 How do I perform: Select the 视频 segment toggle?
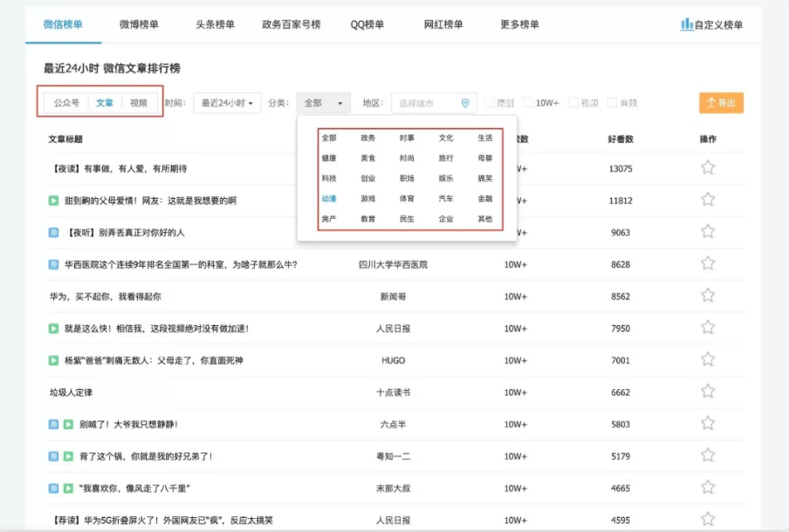[139, 103]
